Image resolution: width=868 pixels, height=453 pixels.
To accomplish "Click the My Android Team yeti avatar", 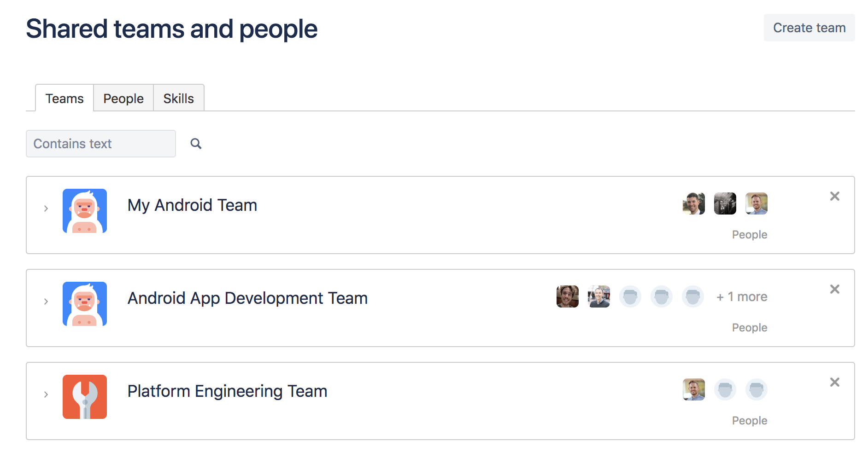I will [x=85, y=211].
